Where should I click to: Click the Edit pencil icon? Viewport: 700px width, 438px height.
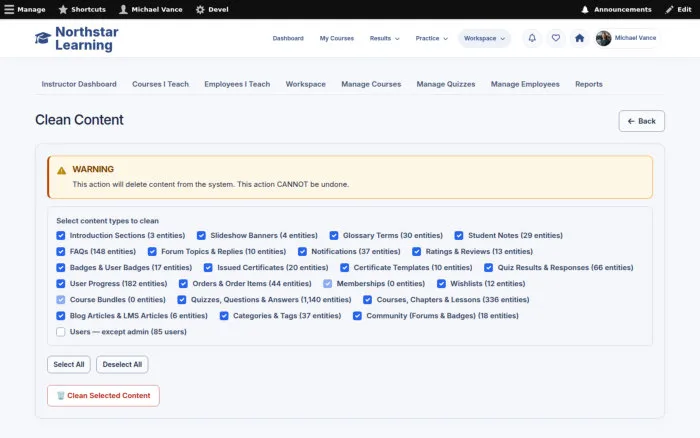669,9
